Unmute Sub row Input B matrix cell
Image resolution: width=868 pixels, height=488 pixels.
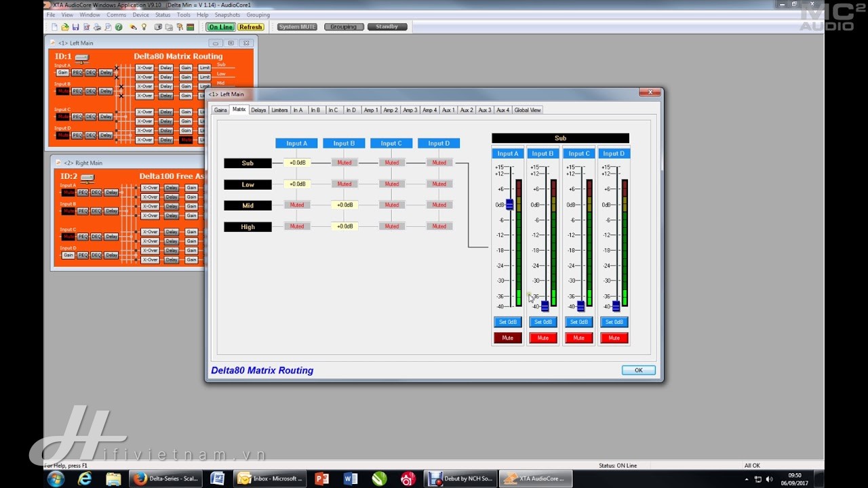(x=344, y=163)
